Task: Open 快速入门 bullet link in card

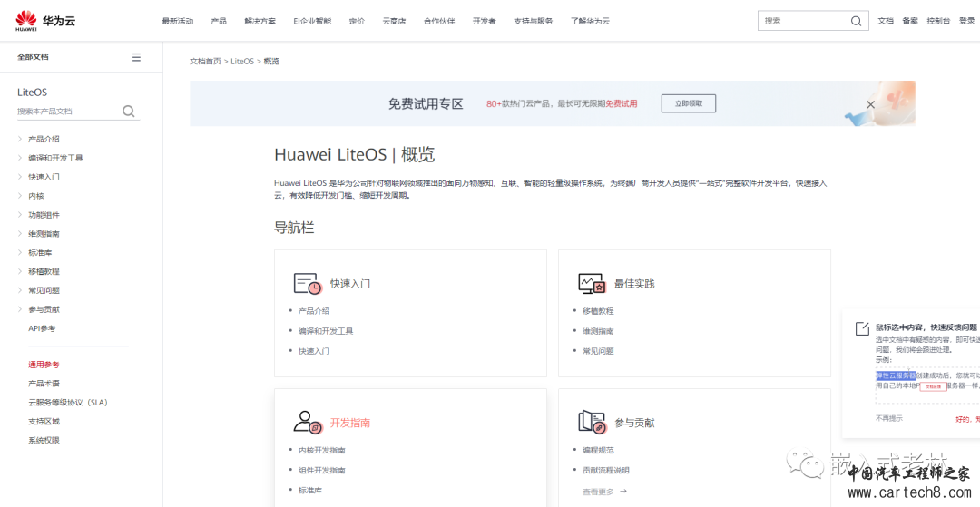Action: (x=314, y=351)
